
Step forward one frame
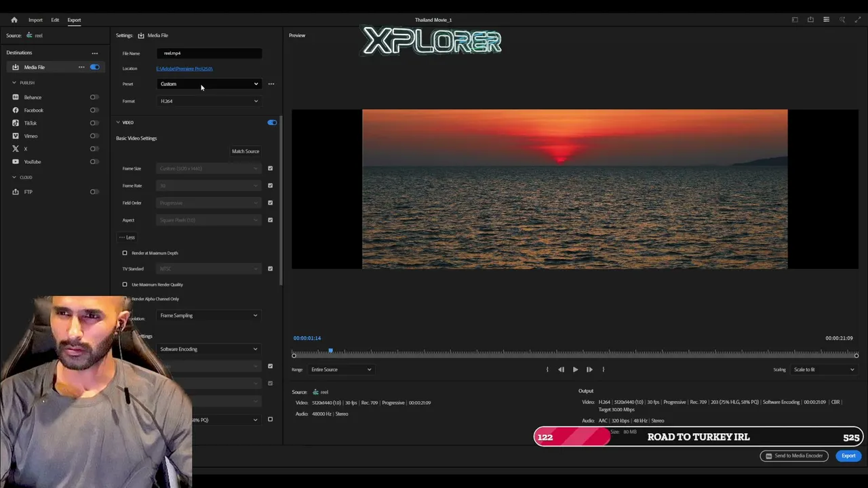coord(589,369)
